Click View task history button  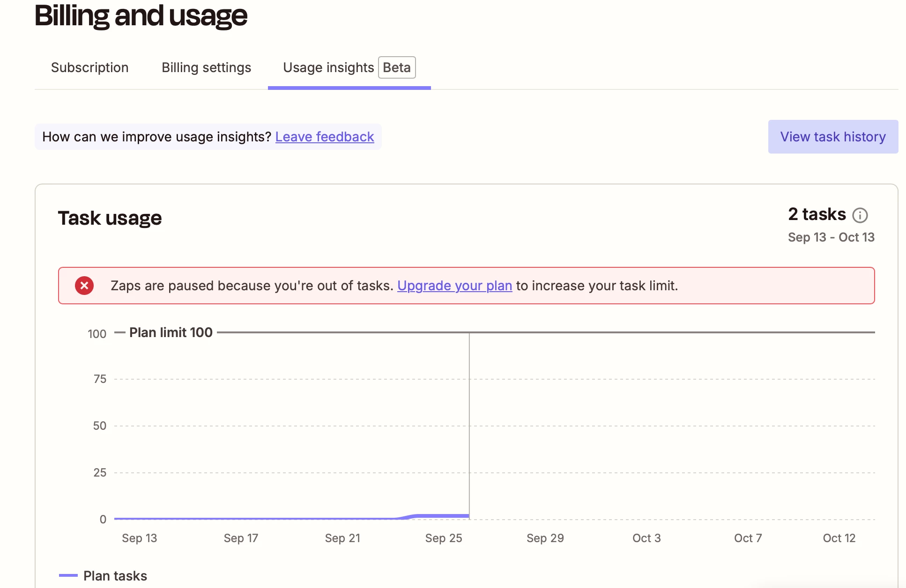coord(833,137)
